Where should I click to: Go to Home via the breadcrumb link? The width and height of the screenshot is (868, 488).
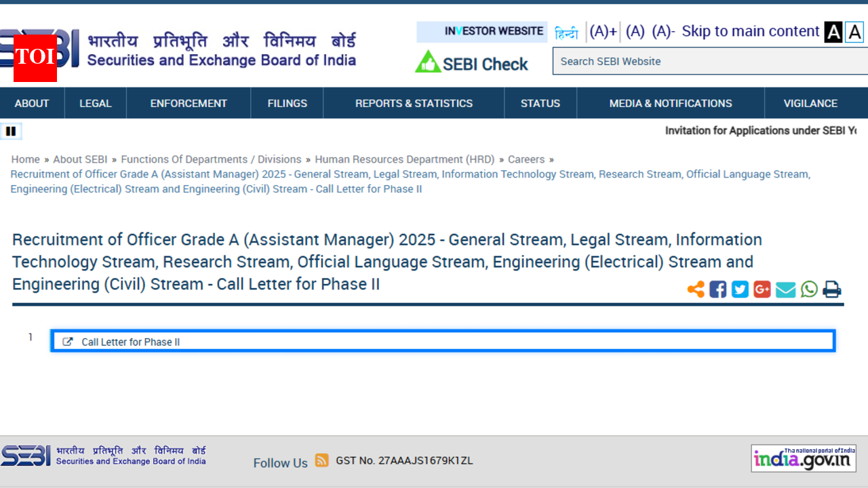[25, 159]
